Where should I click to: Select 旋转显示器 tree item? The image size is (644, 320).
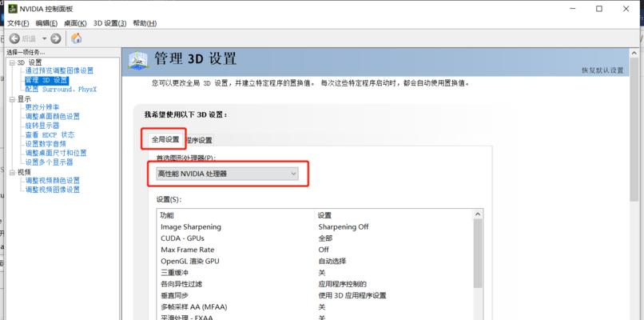click(42, 126)
